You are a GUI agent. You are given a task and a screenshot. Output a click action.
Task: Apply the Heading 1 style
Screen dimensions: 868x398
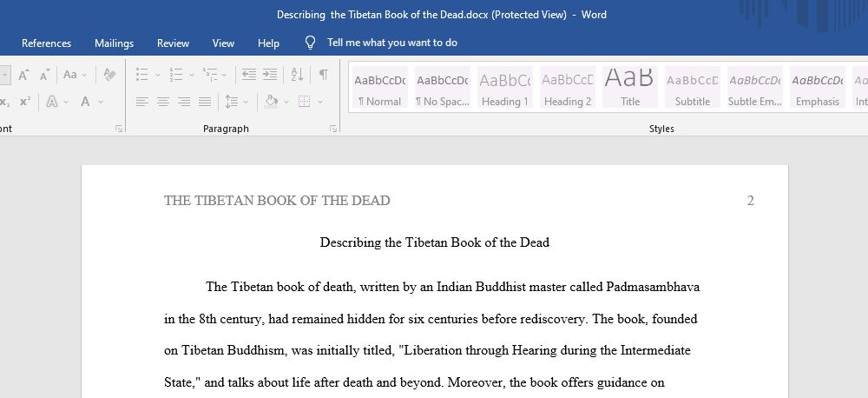[505, 87]
